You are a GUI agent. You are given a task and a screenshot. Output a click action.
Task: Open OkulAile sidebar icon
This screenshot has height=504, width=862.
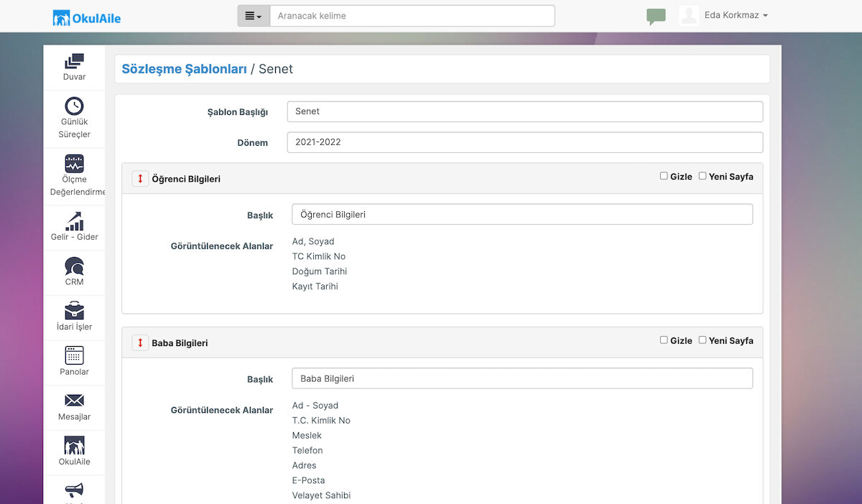[74, 445]
